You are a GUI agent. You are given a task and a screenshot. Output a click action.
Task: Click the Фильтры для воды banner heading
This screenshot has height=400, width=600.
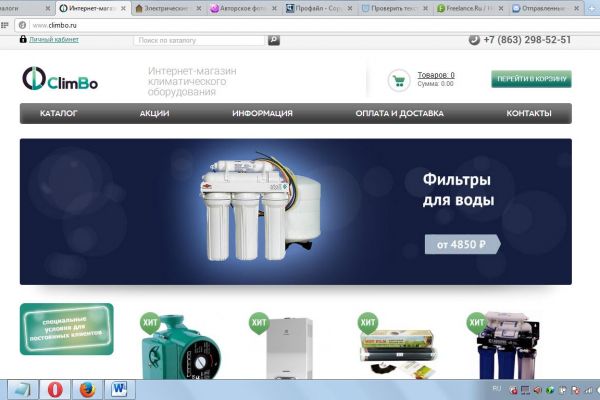pyautogui.click(x=458, y=190)
